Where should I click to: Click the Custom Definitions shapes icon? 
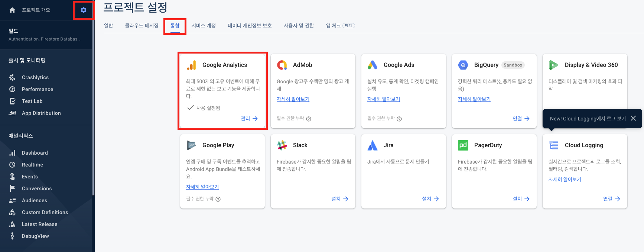click(12, 212)
